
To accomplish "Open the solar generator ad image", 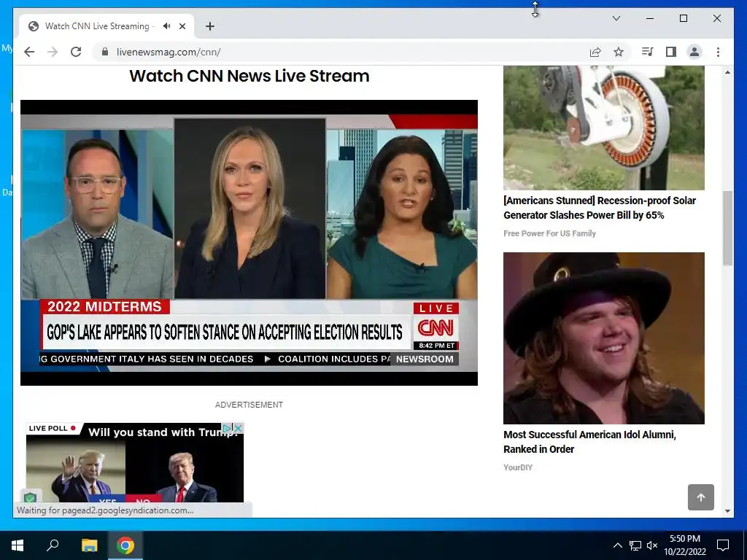I will coord(603,128).
